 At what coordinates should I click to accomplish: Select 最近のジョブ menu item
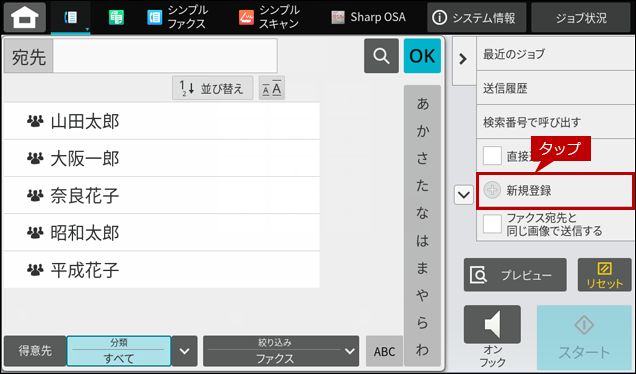pyautogui.click(x=555, y=54)
